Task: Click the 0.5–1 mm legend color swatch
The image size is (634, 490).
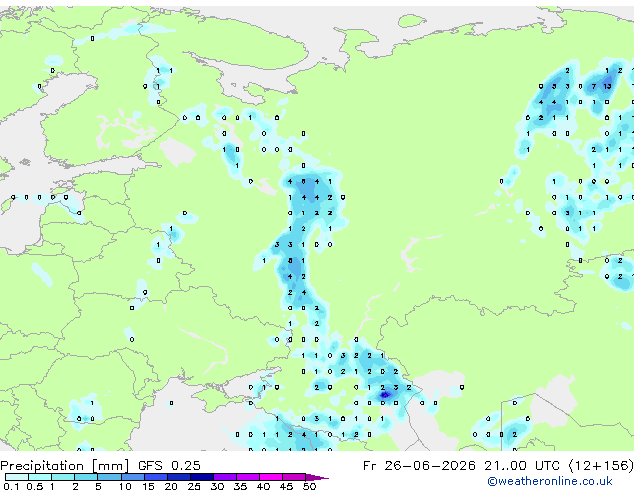Action: (x=40, y=477)
